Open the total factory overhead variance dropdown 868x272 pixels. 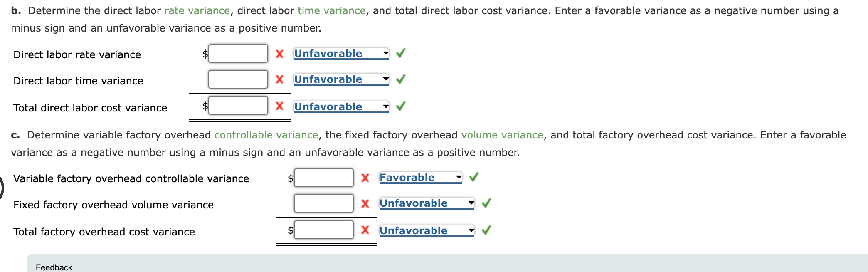pos(470,230)
